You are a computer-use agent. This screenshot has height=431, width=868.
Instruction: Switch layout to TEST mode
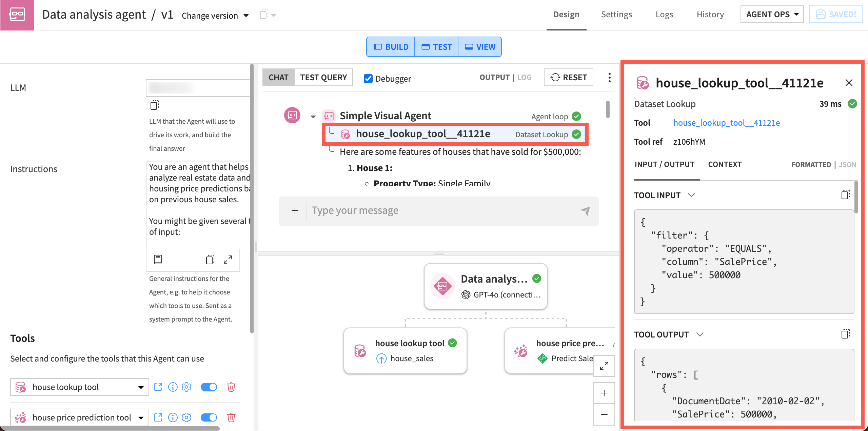436,47
